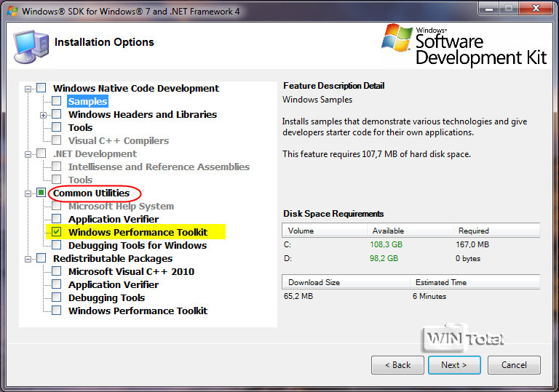Click the 6 Minutes estimated time

(x=429, y=296)
